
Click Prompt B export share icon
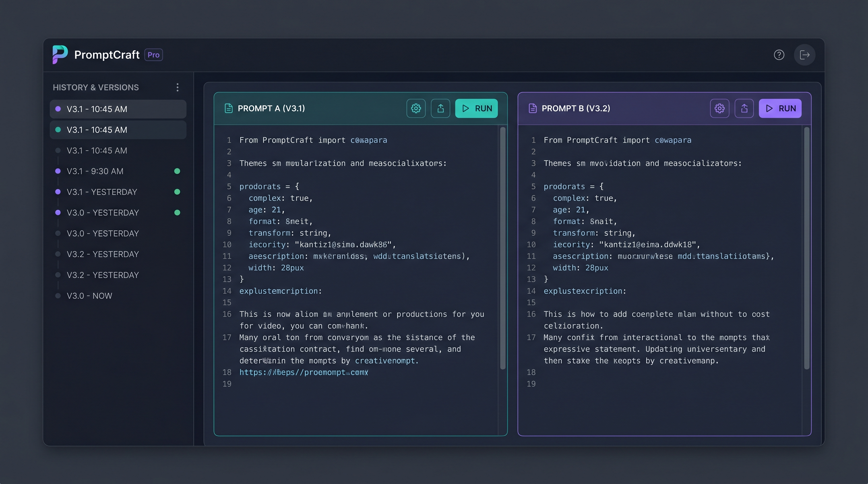pos(744,108)
